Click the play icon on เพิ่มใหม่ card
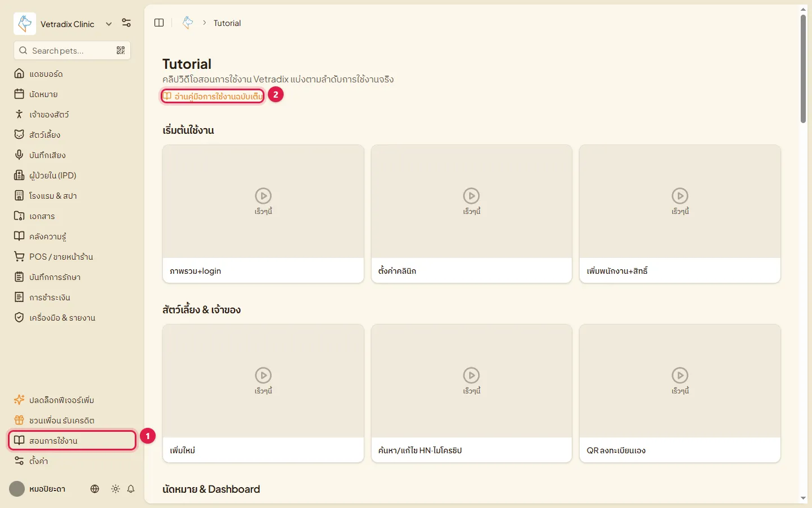The height and width of the screenshot is (508, 812). point(263,375)
